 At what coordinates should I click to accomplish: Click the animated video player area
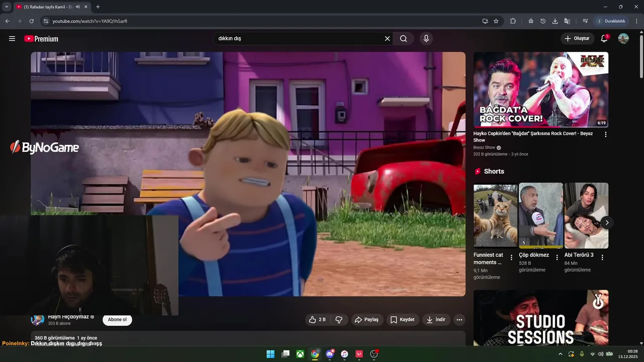248,174
